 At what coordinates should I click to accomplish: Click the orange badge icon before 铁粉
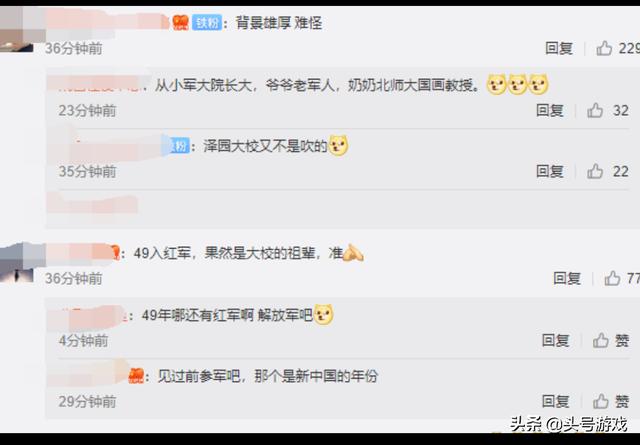coord(180,22)
